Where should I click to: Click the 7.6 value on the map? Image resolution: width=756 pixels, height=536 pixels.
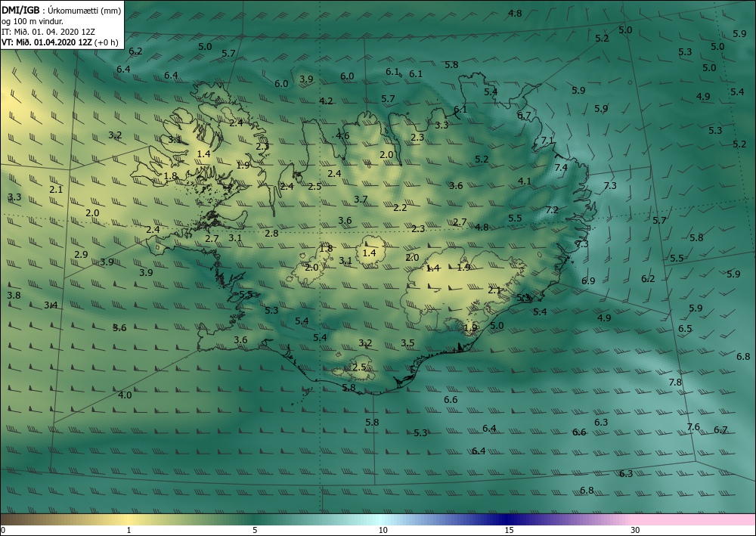tap(693, 426)
